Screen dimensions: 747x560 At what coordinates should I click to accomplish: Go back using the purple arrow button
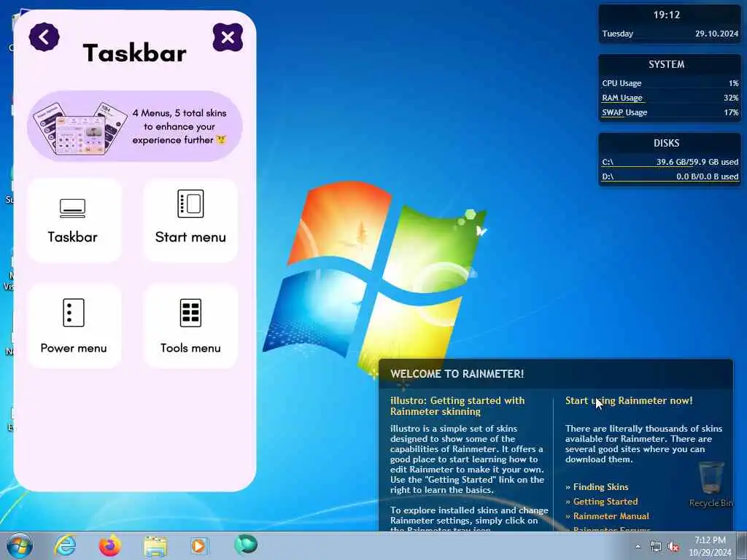tap(44, 37)
